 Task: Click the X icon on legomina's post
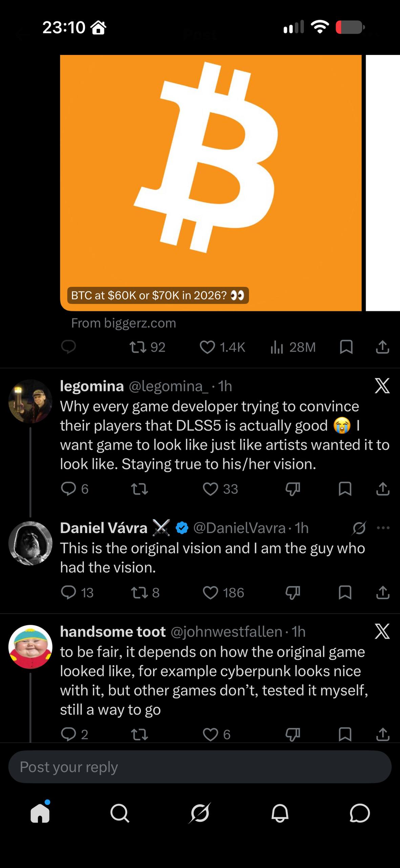click(382, 386)
